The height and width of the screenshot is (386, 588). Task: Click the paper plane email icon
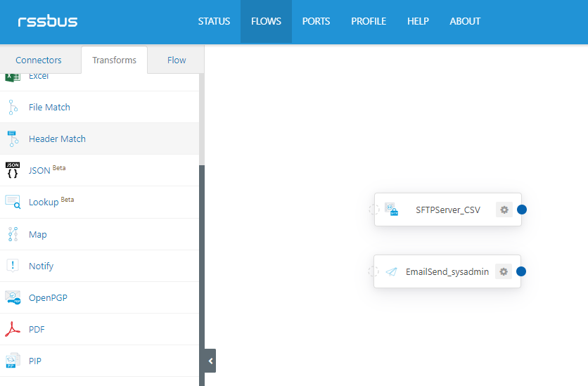391,271
